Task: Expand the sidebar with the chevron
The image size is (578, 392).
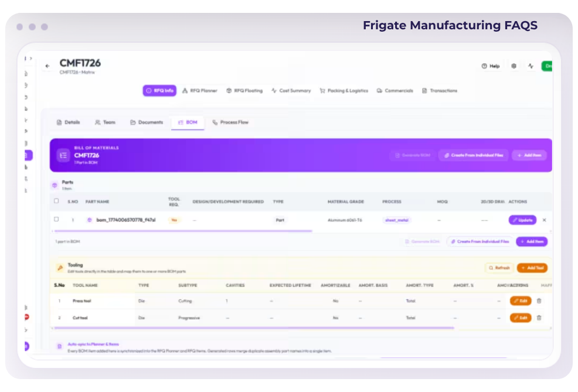Action: tap(31, 58)
